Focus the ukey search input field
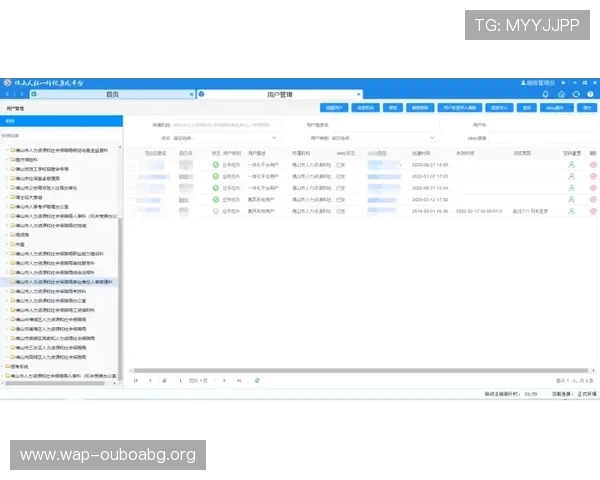 click(543, 138)
